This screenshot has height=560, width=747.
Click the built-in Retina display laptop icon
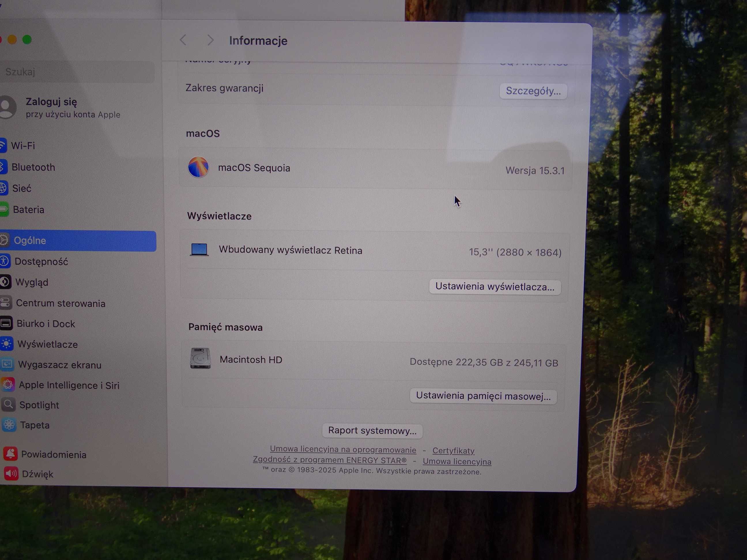tap(199, 249)
